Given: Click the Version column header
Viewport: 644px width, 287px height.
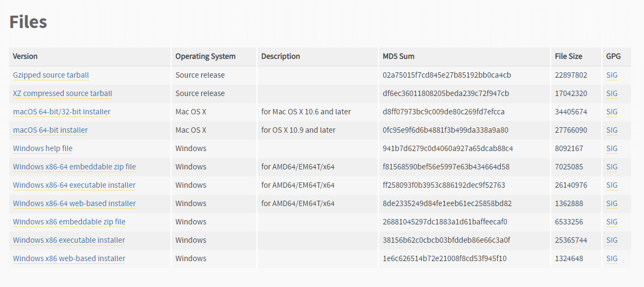Looking at the screenshot, I should tap(25, 56).
